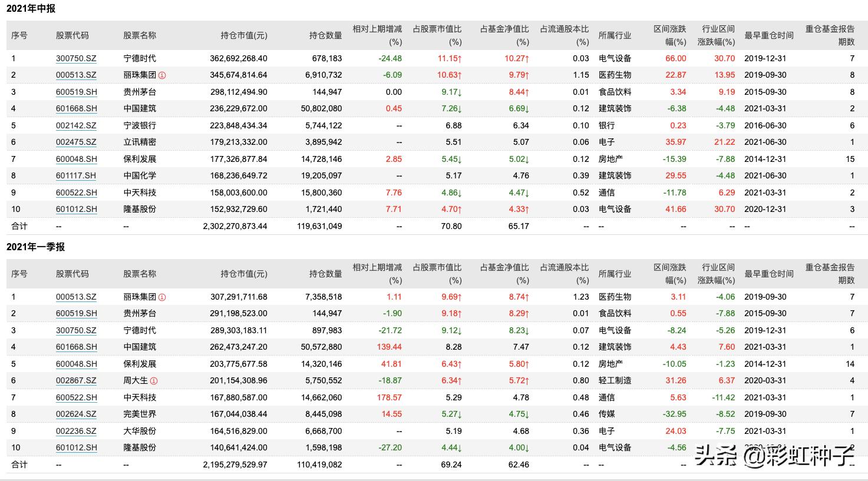Follow the 002236.SZ stock code link
The height and width of the screenshot is (481, 868).
76,431
